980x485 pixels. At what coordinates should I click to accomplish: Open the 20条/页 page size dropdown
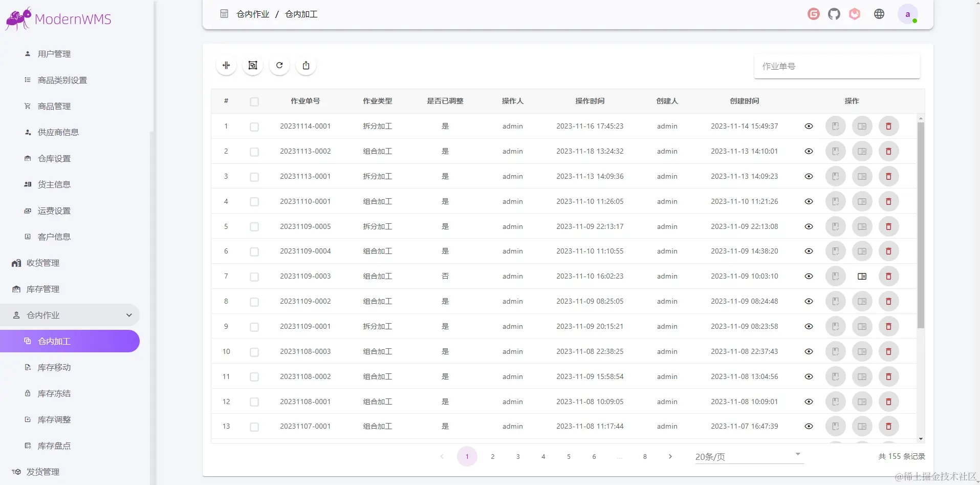tap(748, 456)
